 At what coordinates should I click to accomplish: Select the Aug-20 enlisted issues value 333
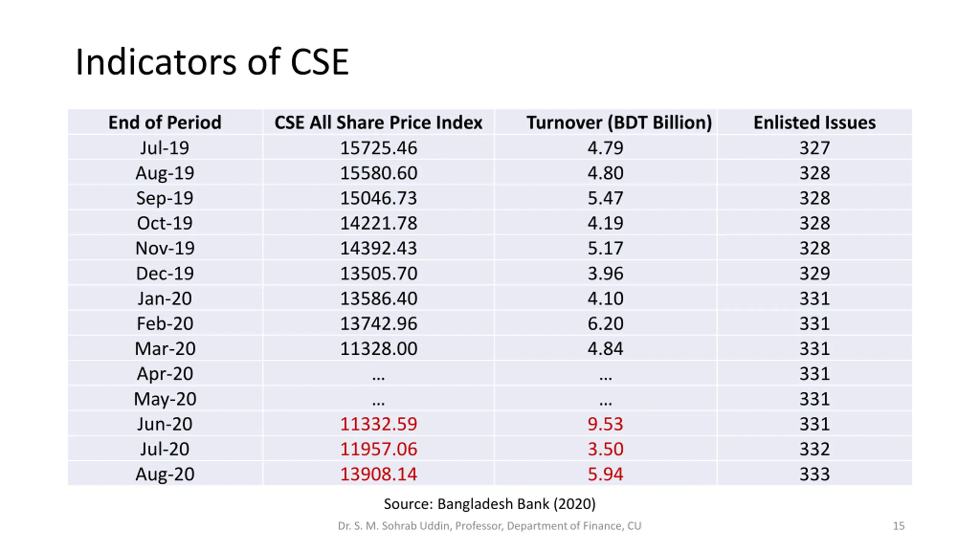point(815,474)
